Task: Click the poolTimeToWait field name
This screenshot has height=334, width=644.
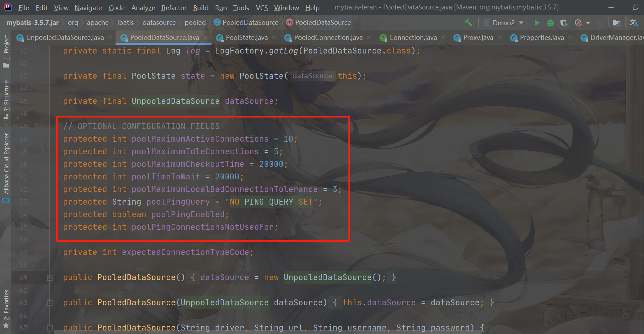Action: pyautogui.click(x=166, y=177)
